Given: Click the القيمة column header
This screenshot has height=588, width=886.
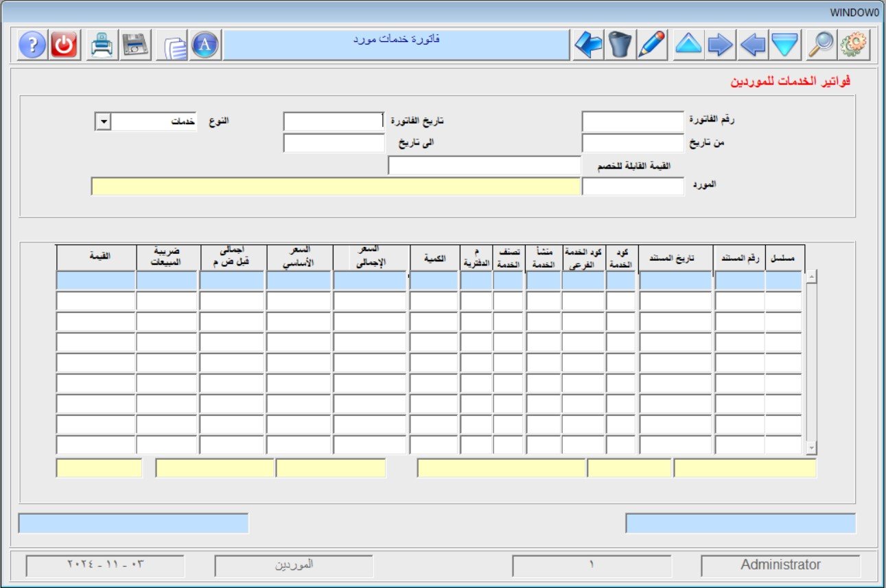Looking at the screenshot, I should (x=96, y=258).
